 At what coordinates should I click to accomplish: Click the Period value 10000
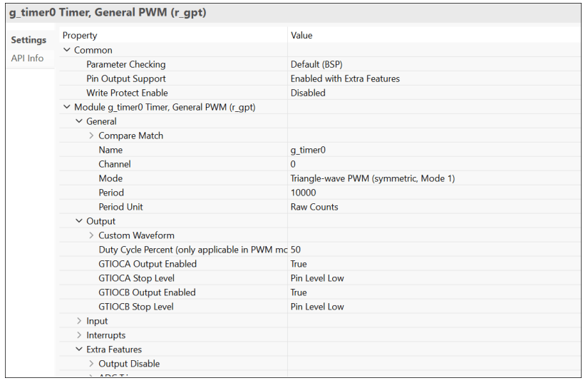303,193
